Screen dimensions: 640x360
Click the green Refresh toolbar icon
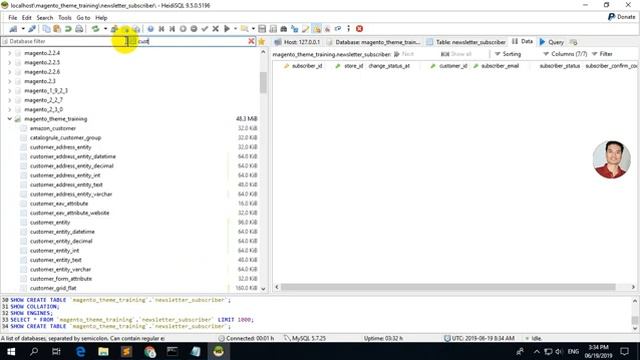[x=96, y=29]
